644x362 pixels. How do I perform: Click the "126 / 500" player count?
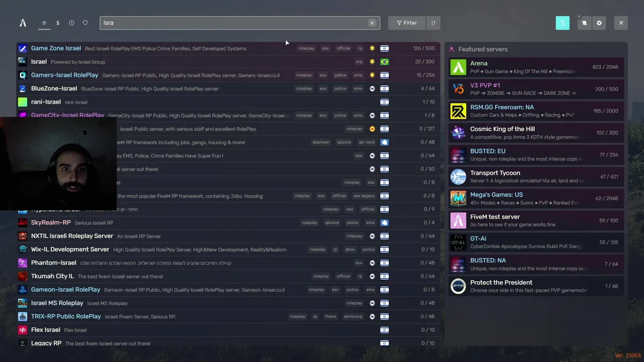click(x=424, y=48)
